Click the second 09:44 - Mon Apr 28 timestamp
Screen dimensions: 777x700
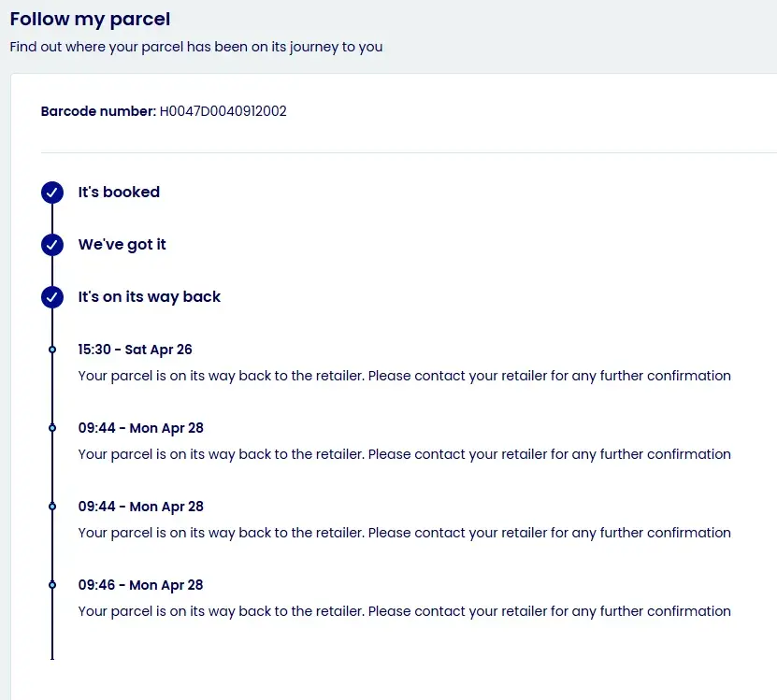coord(140,507)
